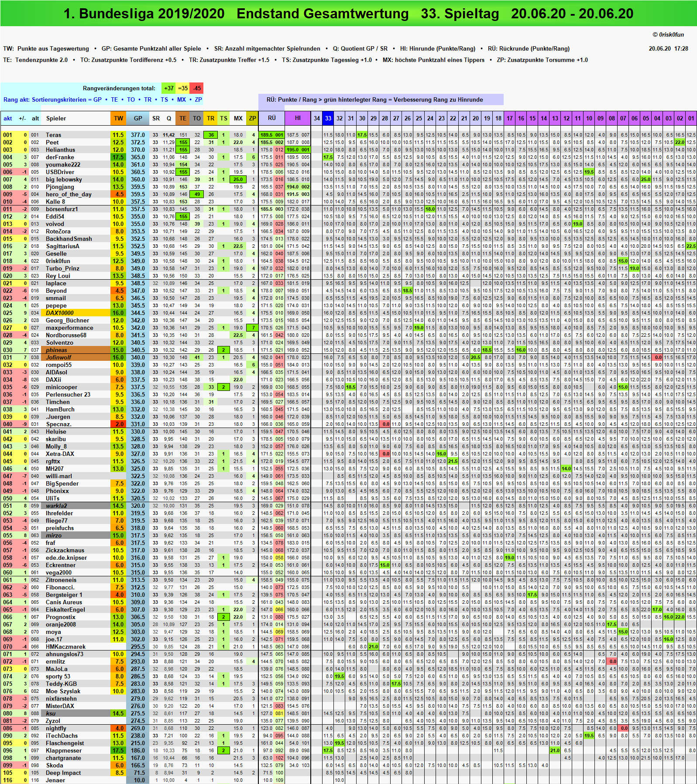Select matchday 34 header cell

click(x=317, y=118)
